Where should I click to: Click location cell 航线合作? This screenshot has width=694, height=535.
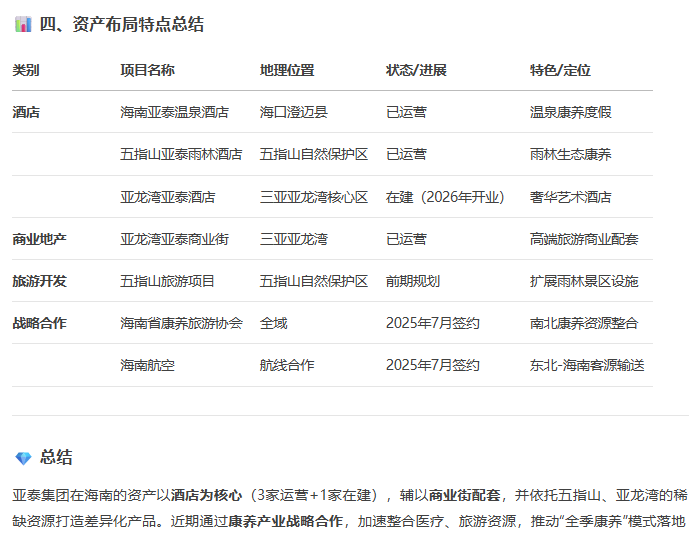click(x=287, y=365)
